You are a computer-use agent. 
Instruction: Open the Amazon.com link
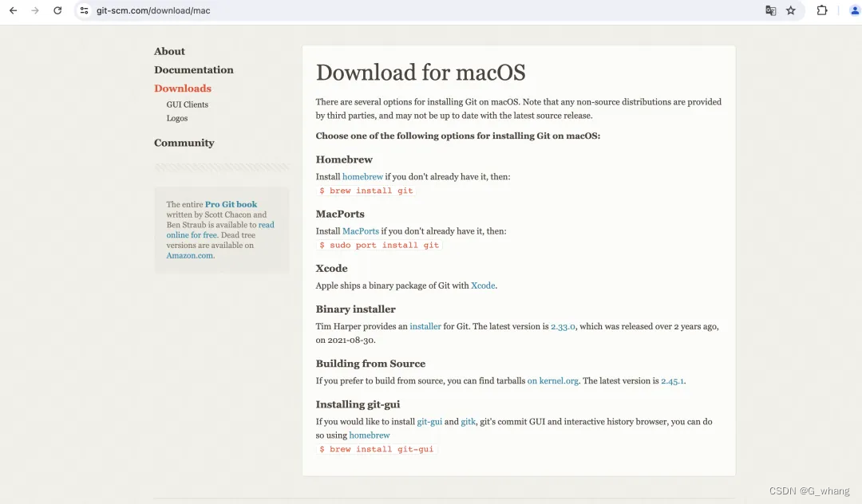[190, 255]
